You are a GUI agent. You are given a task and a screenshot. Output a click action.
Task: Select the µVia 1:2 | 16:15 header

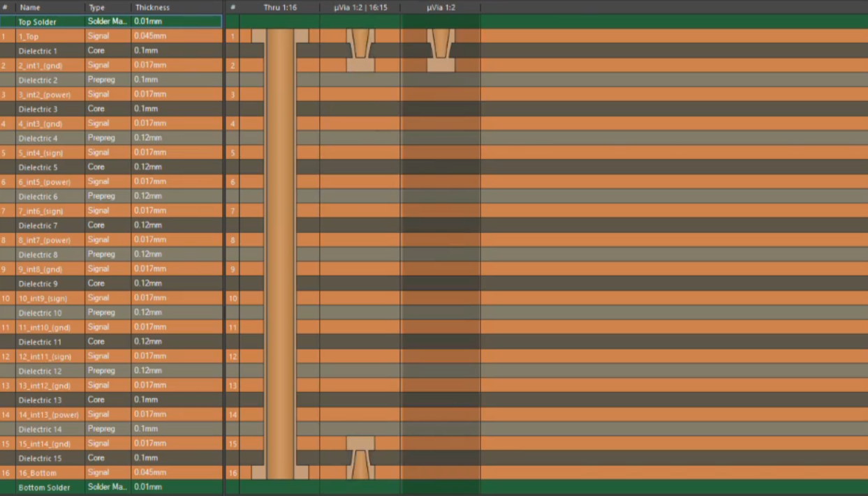click(x=360, y=7)
